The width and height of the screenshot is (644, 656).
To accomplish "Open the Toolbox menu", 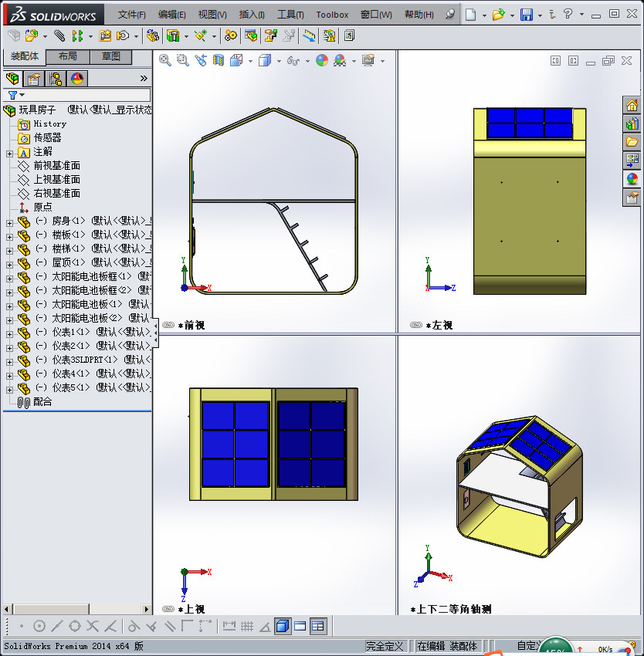I will [x=332, y=15].
